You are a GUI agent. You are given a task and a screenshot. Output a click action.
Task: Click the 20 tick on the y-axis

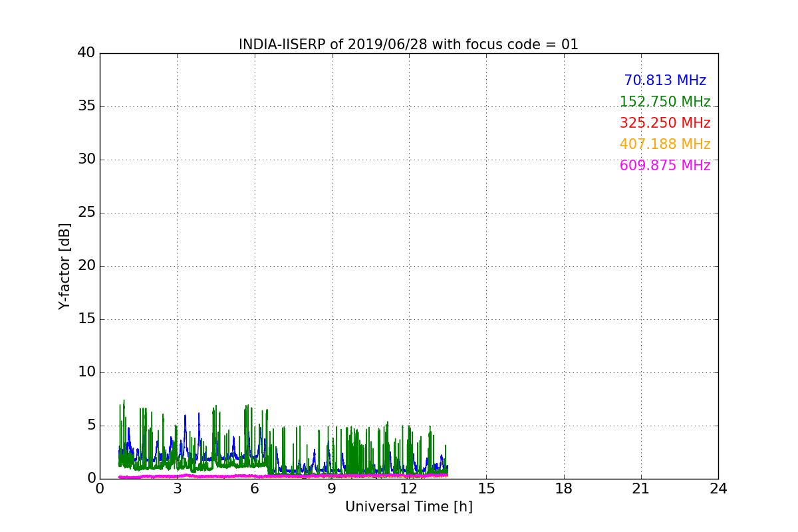[x=86, y=266]
